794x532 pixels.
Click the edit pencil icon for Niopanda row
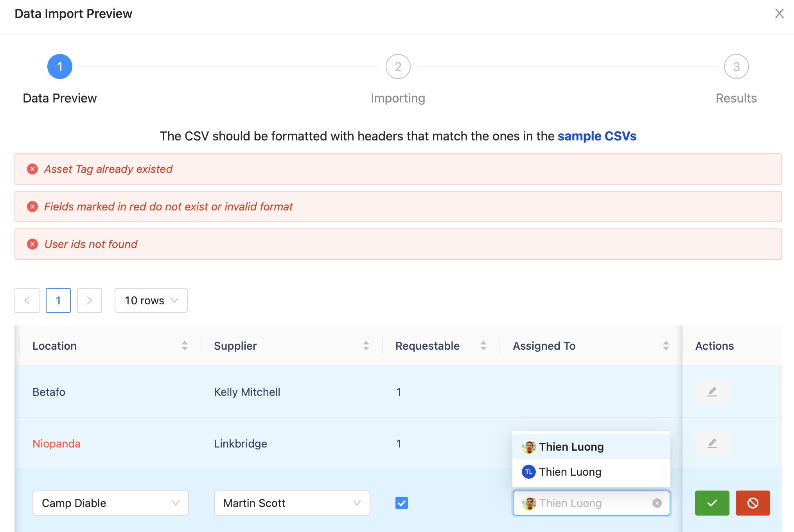(x=712, y=443)
